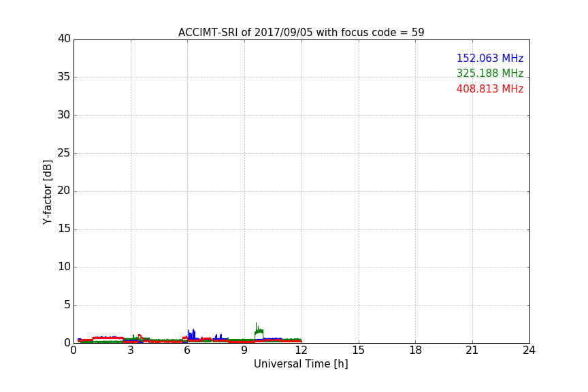Click the blue burst peaks just after 6 hours
The image size is (588, 392).
point(191,334)
